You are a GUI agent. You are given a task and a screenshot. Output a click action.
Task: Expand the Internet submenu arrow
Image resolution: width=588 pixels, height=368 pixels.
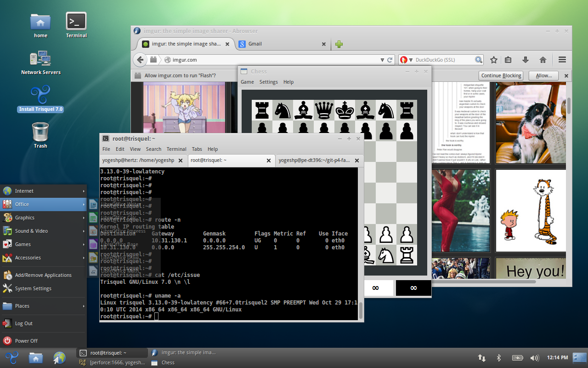coord(84,191)
